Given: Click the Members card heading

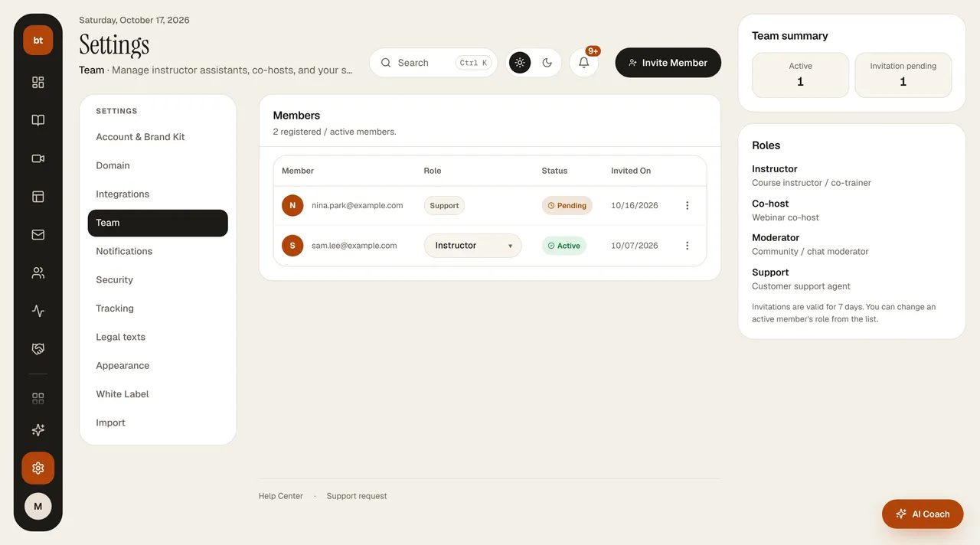Looking at the screenshot, I should click(296, 116).
